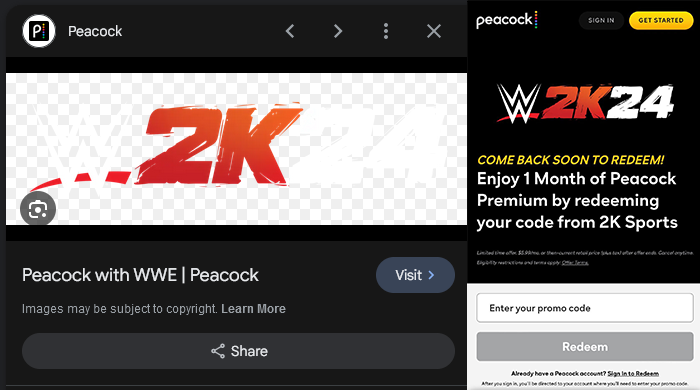Click the yellow GET STARTED button
The image size is (700, 390).
pos(661,21)
